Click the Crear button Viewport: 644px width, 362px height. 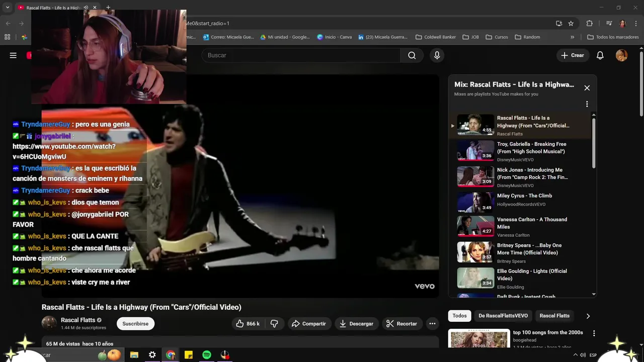tap(573, 55)
